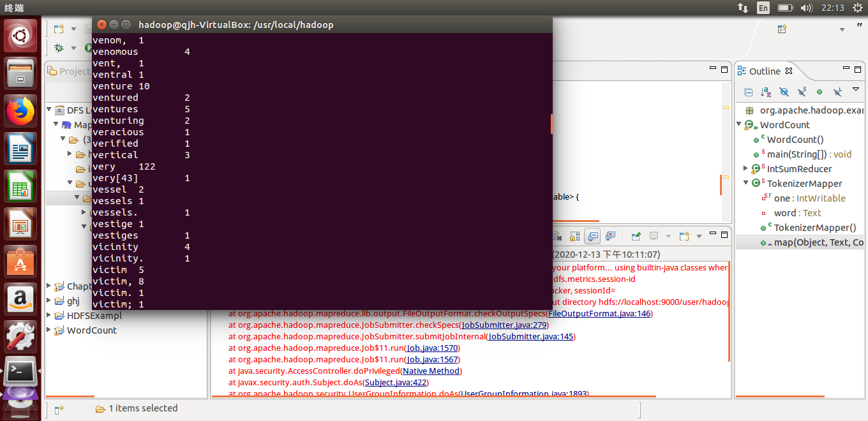Toggle Hide Local Types in Outline

click(x=837, y=92)
